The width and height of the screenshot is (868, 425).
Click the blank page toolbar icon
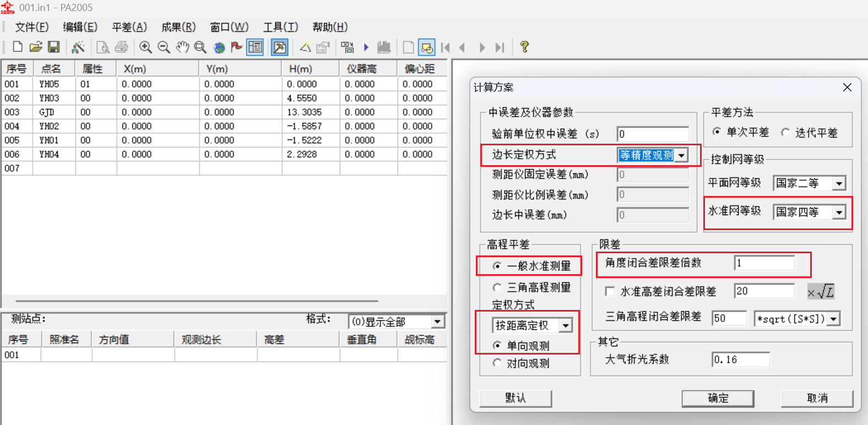pyautogui.click(x=409, y=47)
